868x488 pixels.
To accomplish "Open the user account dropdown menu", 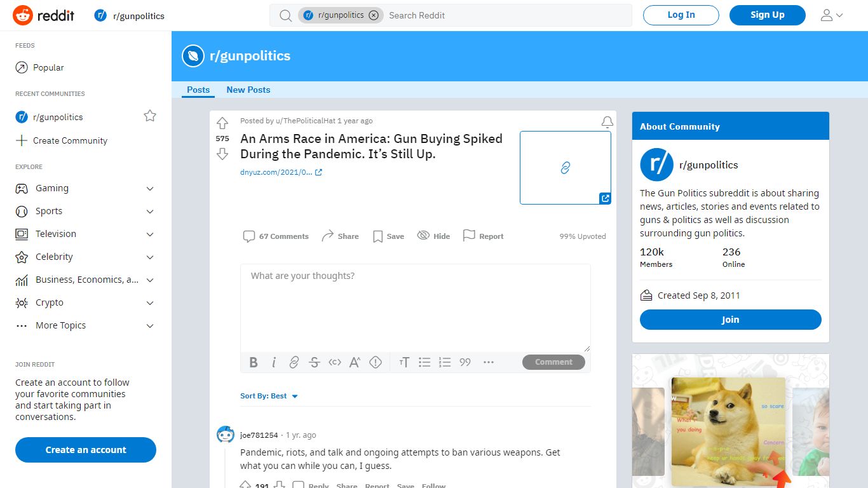I will [832, 15].
